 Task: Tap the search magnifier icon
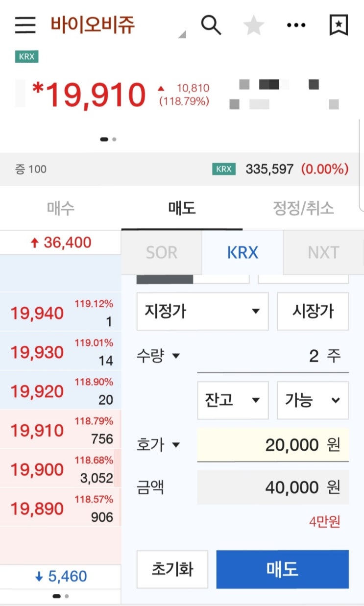pyautogui.click(x=211, y=24)
